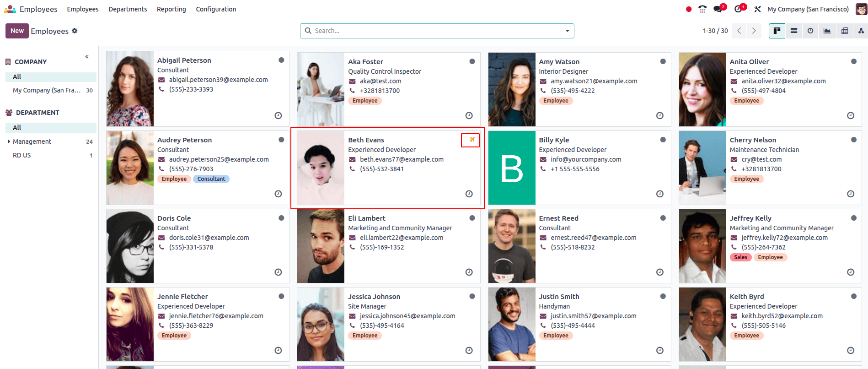Click Jennie Fletcher's email address
Image resolution: width=868 pixels, height=369 pixels.
(216, 316)
